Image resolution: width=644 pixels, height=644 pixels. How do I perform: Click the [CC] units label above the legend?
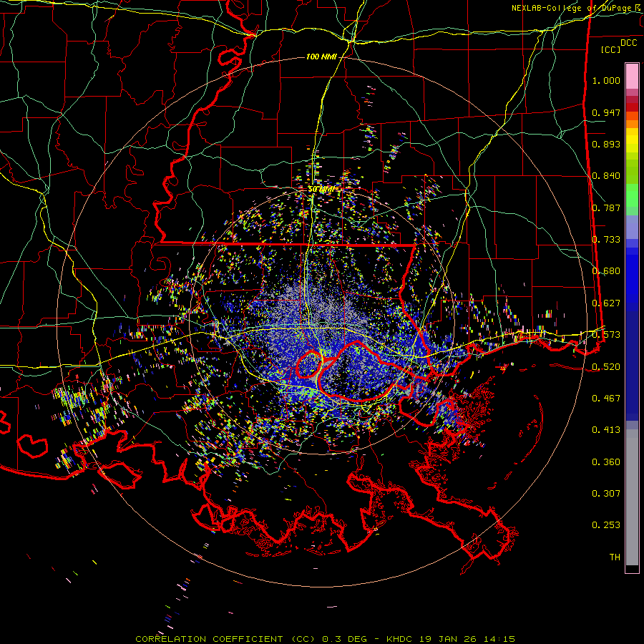tap(611, 49)
